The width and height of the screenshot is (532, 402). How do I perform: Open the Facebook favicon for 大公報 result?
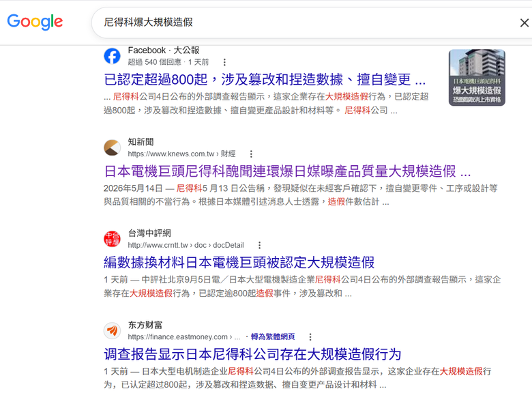(x=112, y=56)
